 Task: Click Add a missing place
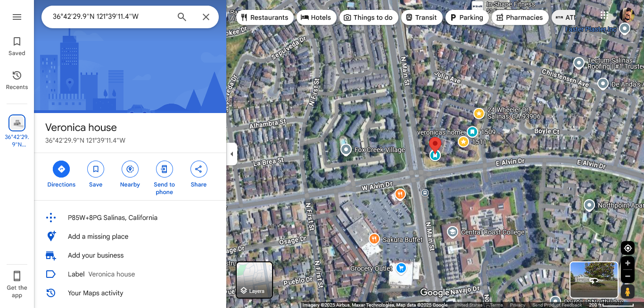tap(130, 236)
